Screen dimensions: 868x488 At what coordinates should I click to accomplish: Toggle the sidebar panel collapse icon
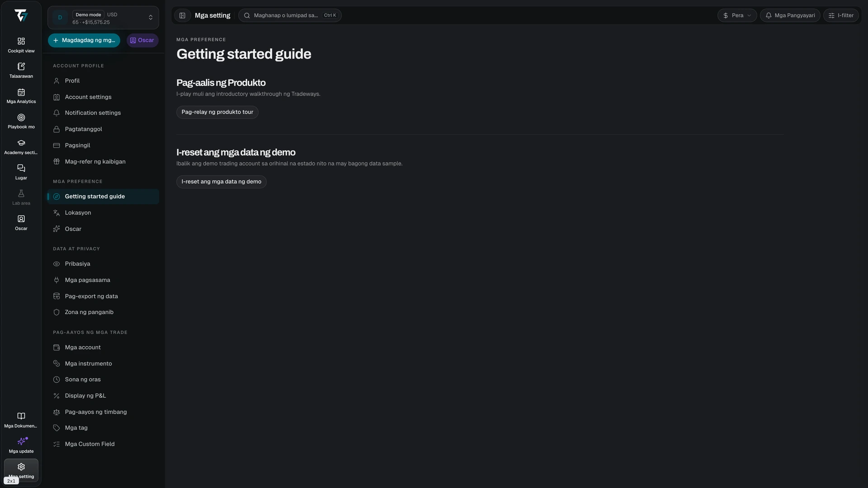pyautogui.click(x=182, y=15)
